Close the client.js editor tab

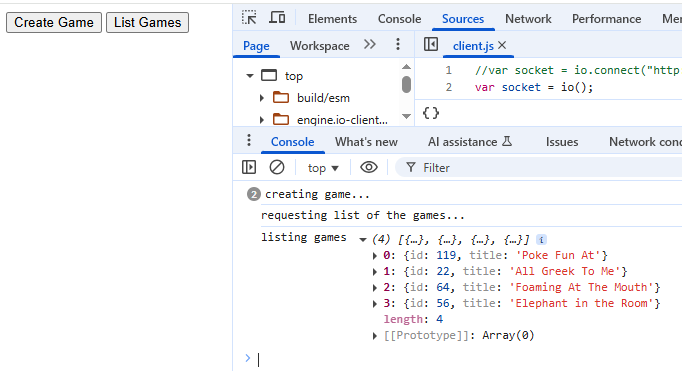[x=502, y=45]
